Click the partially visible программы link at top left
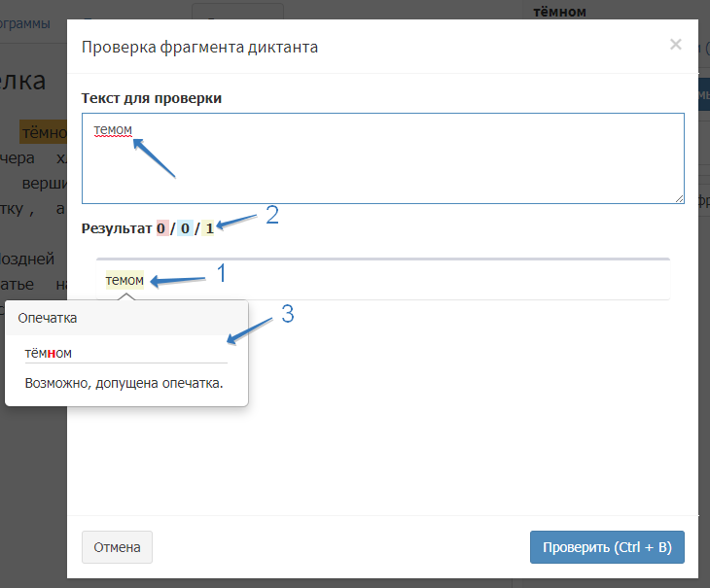Image resolution: width=710 pixels, height=588 pixels. point(32,22)
